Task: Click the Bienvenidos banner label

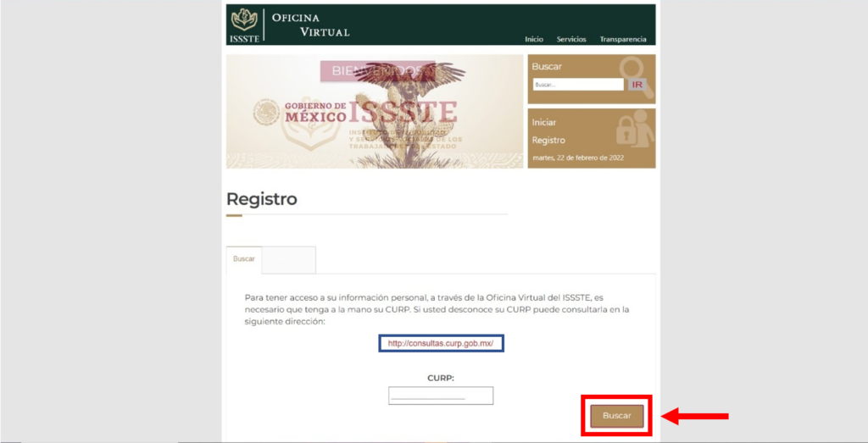Action: (x=377, y=71)
